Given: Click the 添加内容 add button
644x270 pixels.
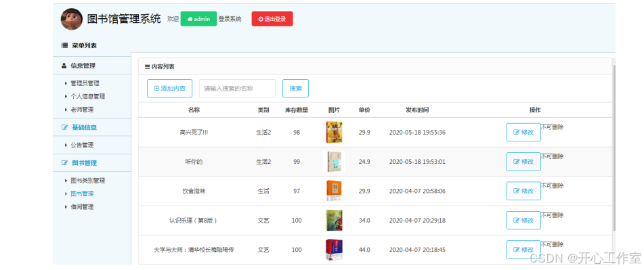Looking at the screenshot, I should pos(169,89).
